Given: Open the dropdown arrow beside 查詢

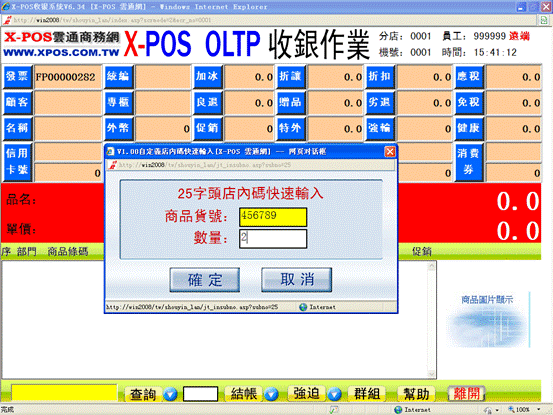Looking at the screenshot, I should click(x=170, y=394).
